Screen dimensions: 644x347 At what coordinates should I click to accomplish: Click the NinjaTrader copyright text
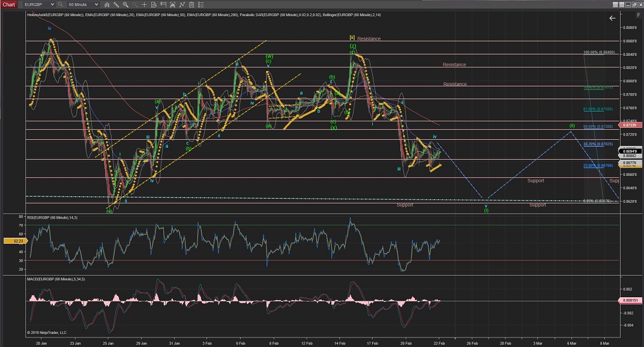pos(46,332)
